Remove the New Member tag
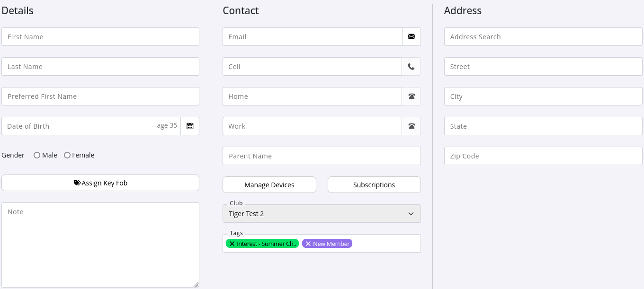This screenshot has height=289, width=644. coord(308,244)
